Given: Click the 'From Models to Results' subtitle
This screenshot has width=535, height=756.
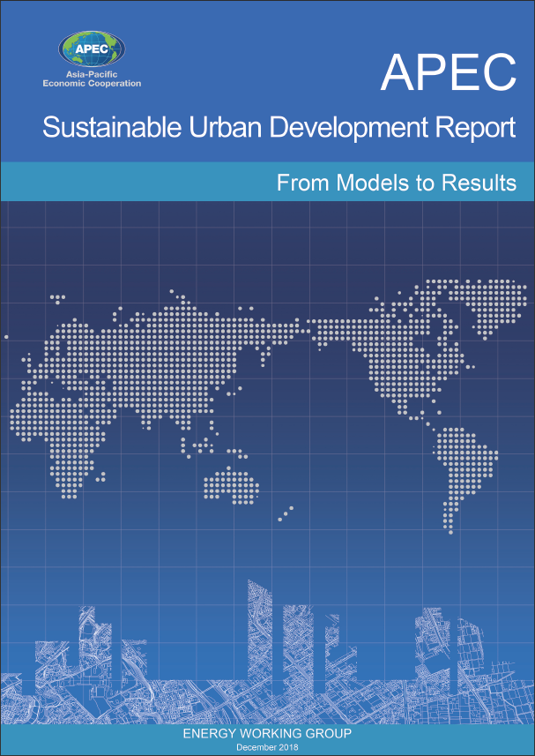Looking at the screenshot, I should coord(397,183).
